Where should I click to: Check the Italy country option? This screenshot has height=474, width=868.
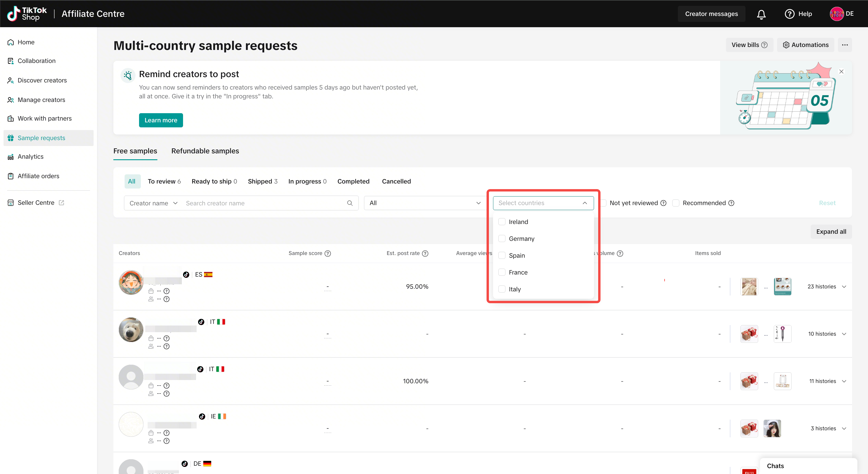[x=502, y=289]
